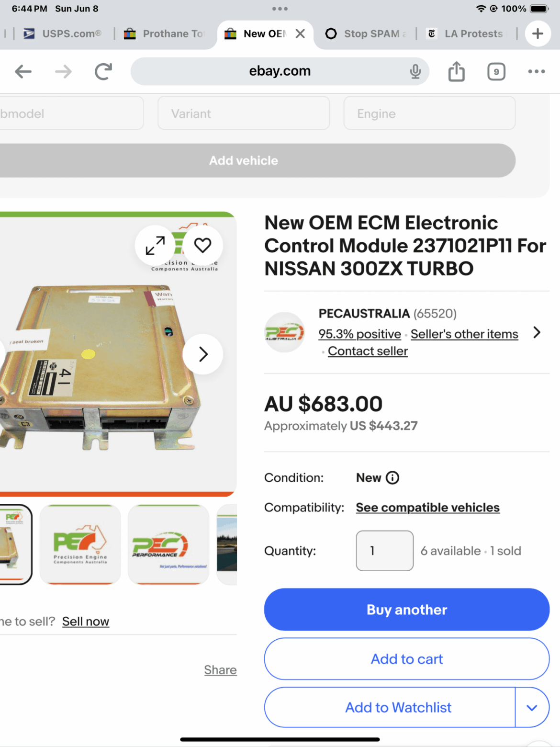Advance to the next product image
560x747 pixels.
tap(202, 354)
